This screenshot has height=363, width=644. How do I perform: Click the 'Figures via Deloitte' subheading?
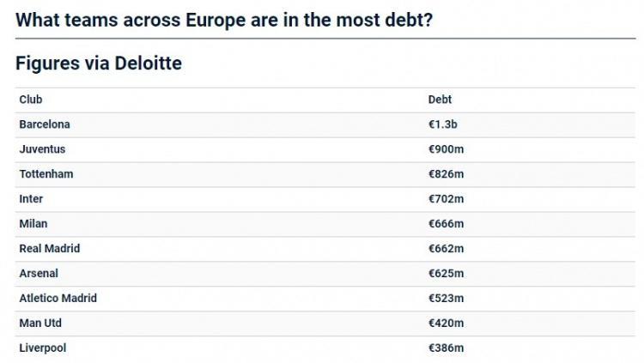99,63
